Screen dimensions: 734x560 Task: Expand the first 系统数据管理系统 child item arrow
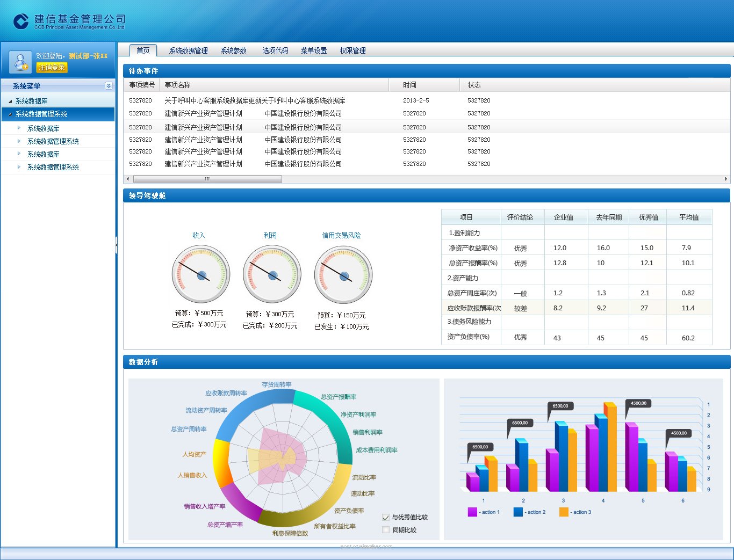click(19, 141)
